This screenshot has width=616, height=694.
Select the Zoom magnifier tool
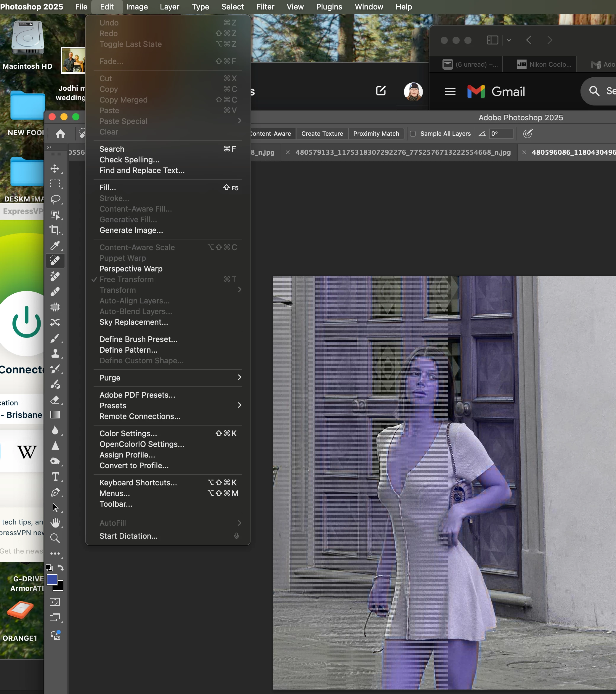tap(55, 538)
